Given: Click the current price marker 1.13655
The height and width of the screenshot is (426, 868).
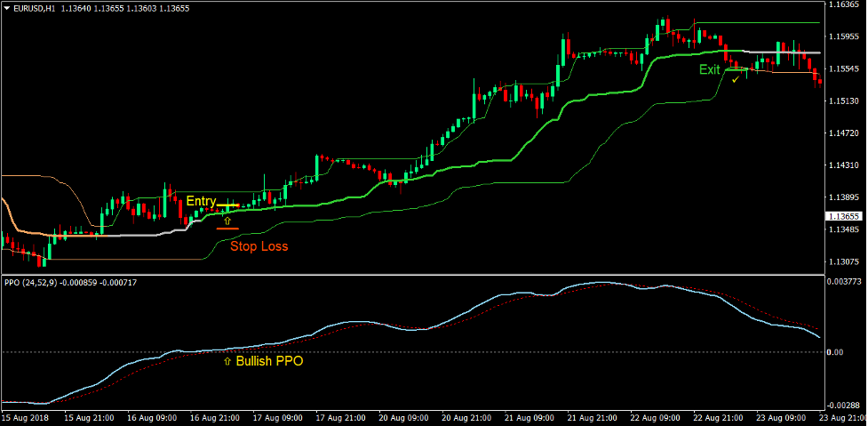Looking at the screenshot, I should tap(843, 217).
